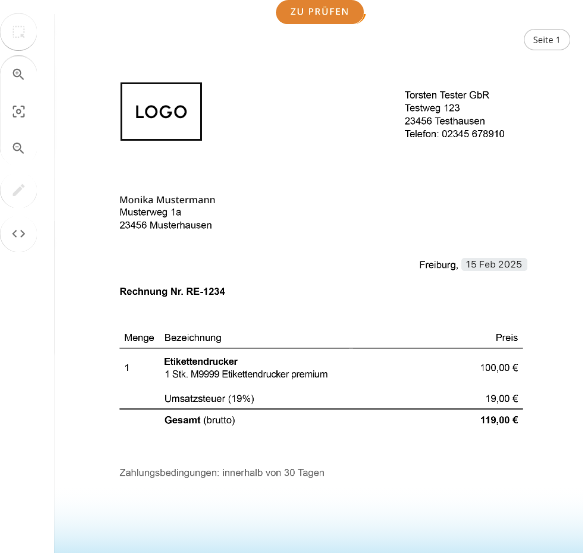Select the 100,00 € item price
This screenshot has height=553, width=583.
[x=499, y=368]
